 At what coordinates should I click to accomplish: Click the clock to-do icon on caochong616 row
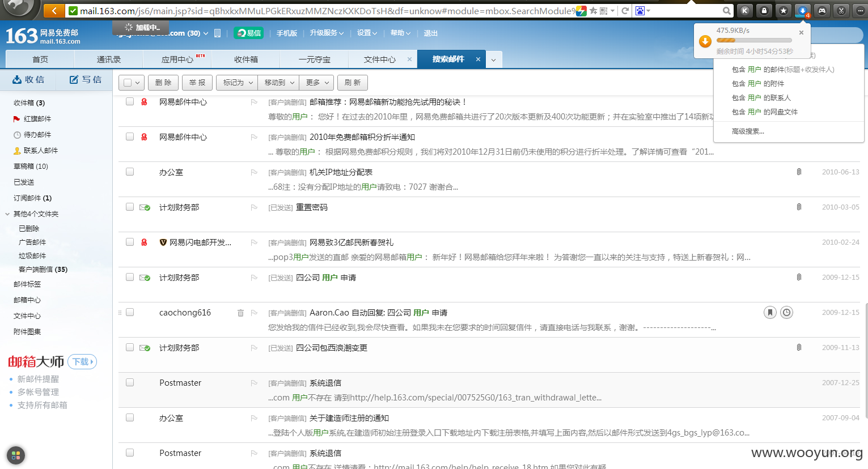pyautogui.click(x=787, y=312)
